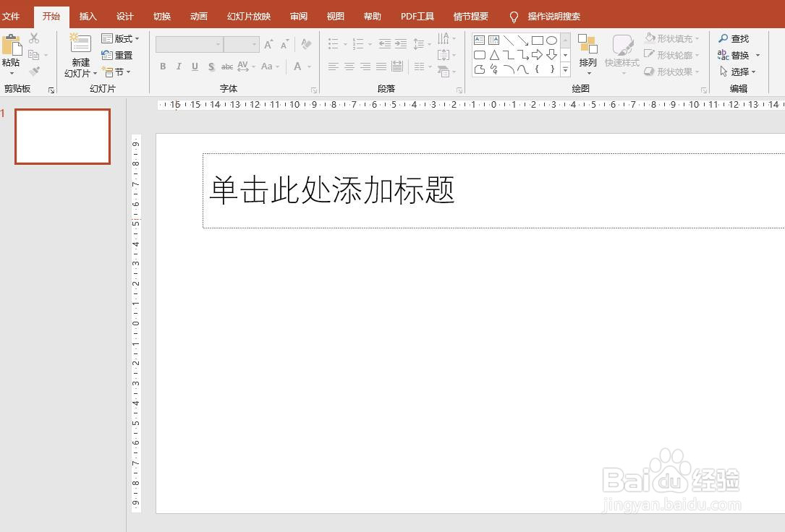This screenshot has width=785, height=532.
Task: Open the 幻灯片放映 ribbon tab
Action: click(247, 16)
